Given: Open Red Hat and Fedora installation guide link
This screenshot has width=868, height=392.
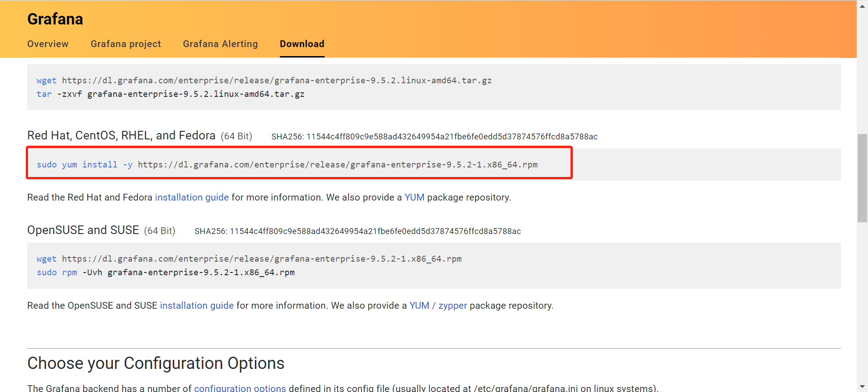Looking at the screenshot, I should click(x=192, y=197).
